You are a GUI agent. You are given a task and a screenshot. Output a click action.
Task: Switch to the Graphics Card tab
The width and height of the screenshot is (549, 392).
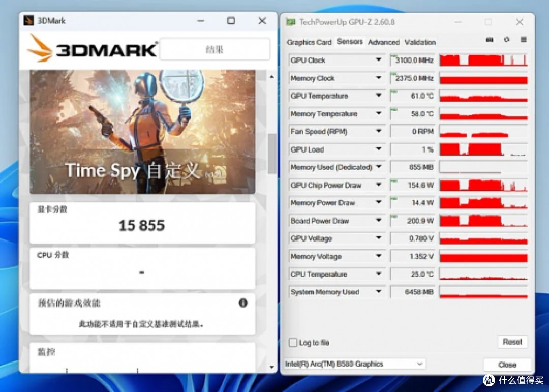(309, 42)
